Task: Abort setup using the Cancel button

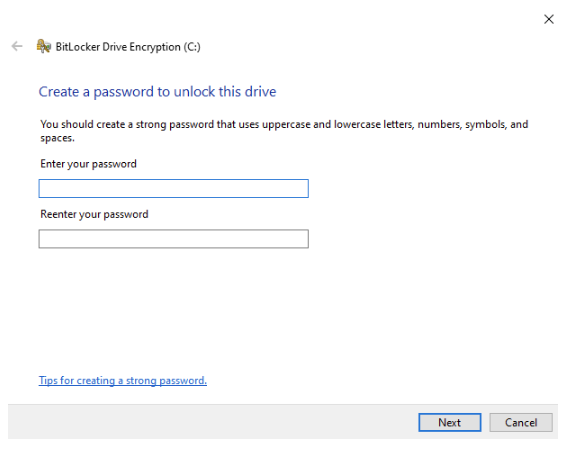Action: click(x=521, y=422)
